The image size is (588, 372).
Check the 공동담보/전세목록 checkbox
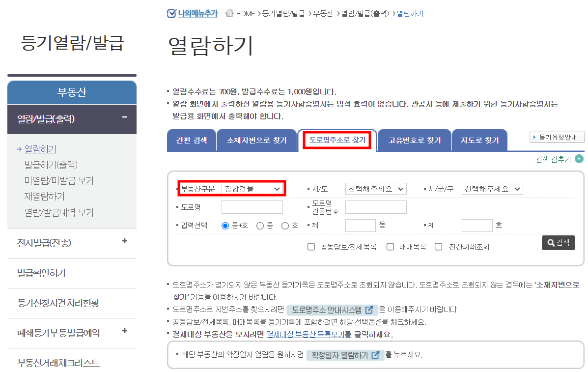point(311,246)
